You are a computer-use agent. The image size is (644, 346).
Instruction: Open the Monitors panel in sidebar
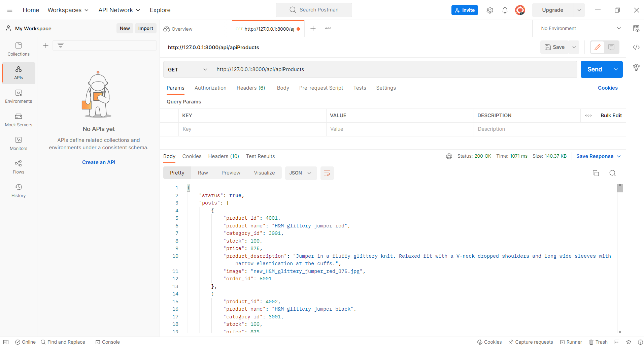pos(18,143)
